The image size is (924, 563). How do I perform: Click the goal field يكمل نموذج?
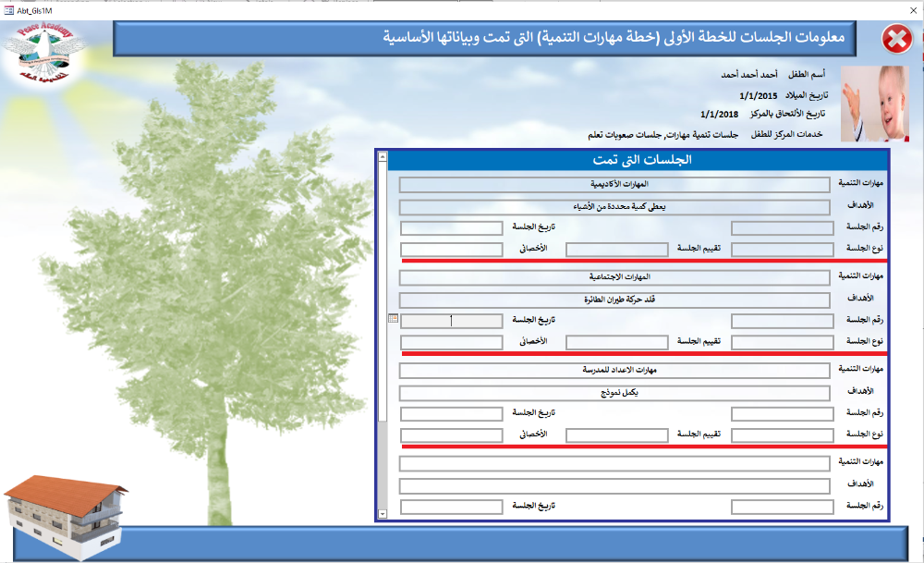pyautogui.click(x=614, y=393)
